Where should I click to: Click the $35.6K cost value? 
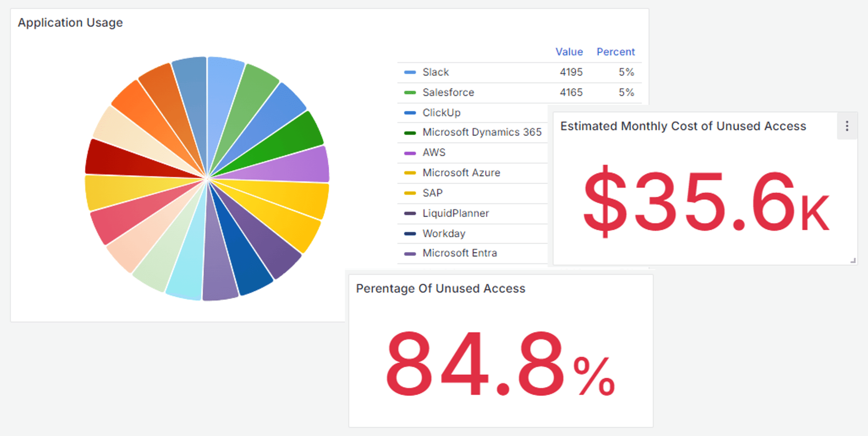pos(706,201)
